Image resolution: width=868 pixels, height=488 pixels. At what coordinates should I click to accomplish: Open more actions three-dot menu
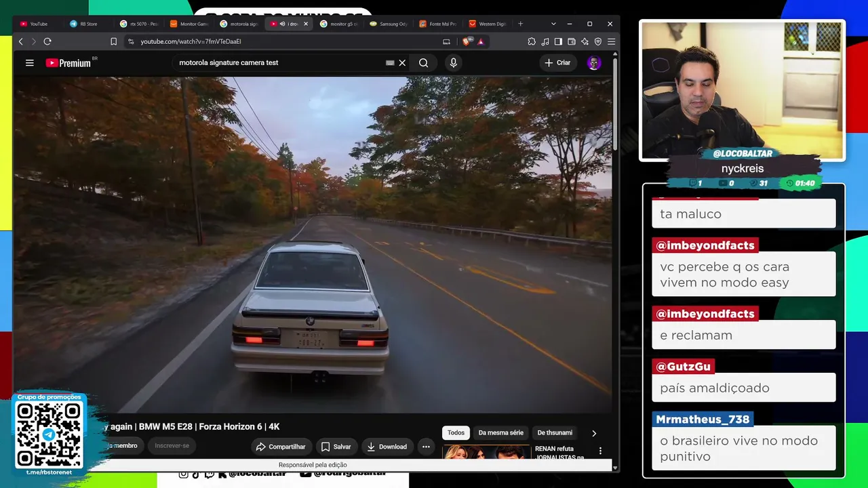pos(426,447)
